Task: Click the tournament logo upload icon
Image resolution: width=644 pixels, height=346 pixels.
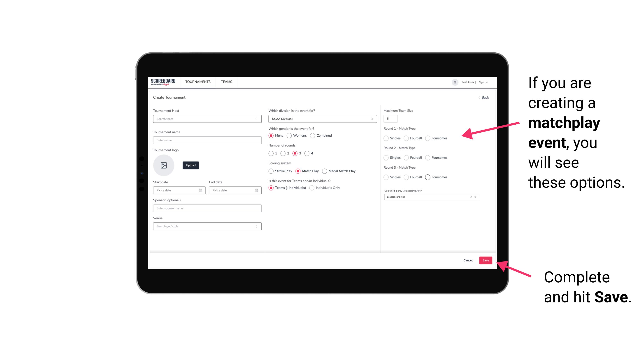Action: coord(164,165)
